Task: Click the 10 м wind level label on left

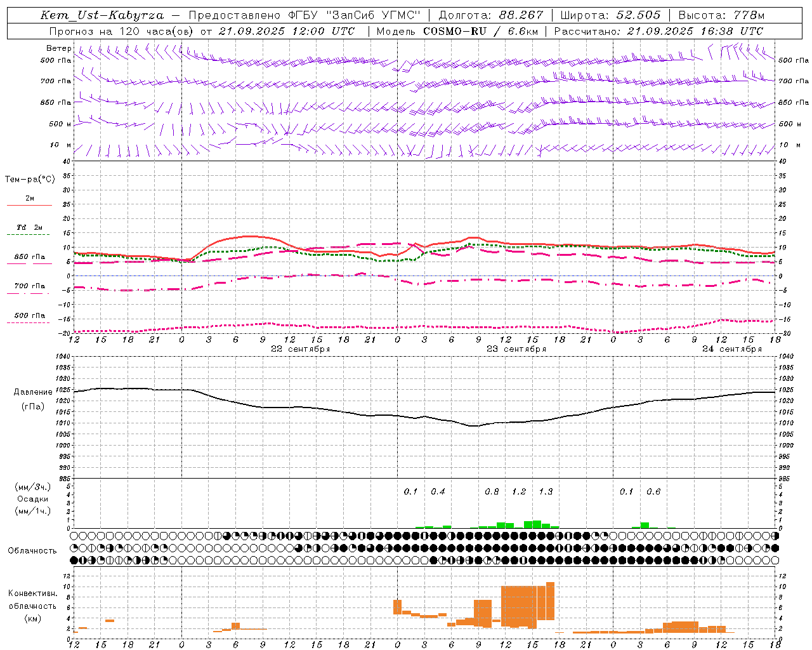Action: click(x=60, y=145)
